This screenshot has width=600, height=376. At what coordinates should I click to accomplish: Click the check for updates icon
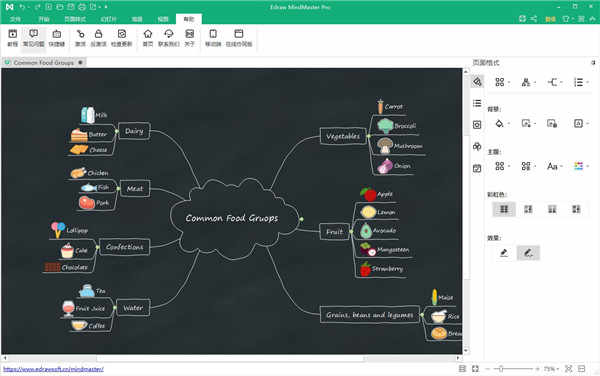[x=122, y=38]
